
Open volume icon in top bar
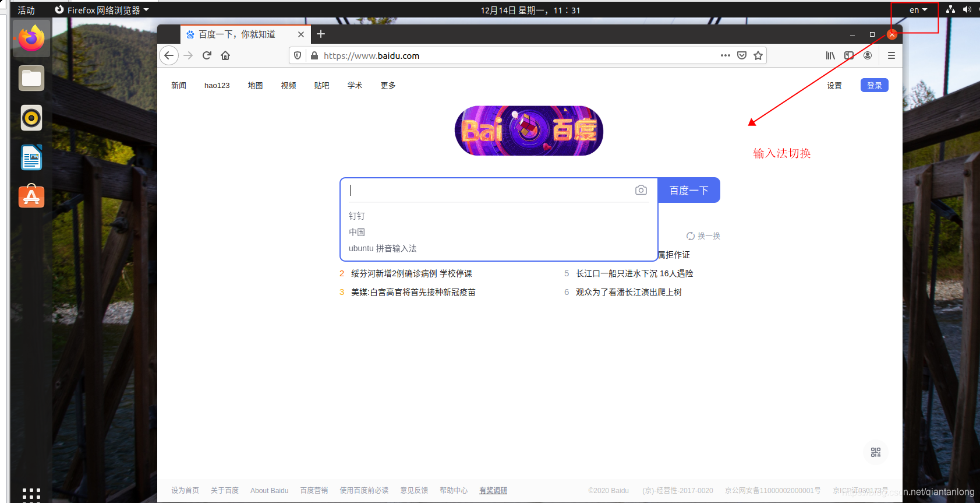point(967,9)
